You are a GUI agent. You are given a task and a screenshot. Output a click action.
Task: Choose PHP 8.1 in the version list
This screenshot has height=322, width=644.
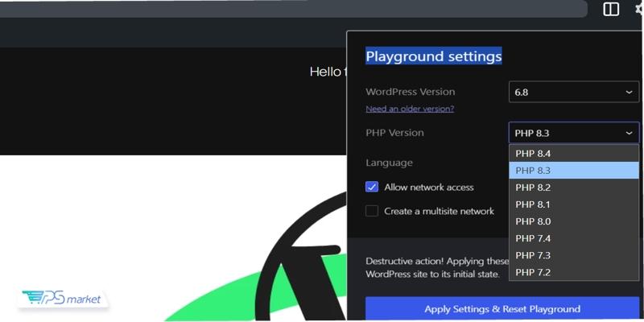(x=573, y=204)
